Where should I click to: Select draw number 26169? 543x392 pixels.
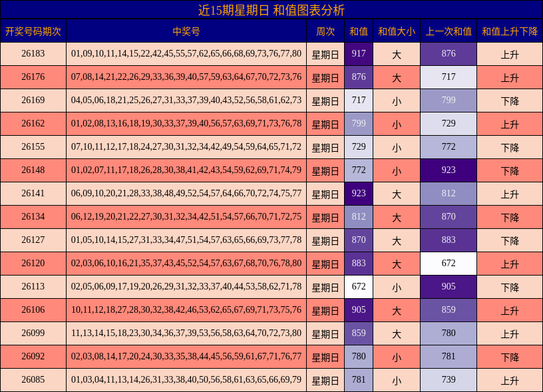pos(33,100)
